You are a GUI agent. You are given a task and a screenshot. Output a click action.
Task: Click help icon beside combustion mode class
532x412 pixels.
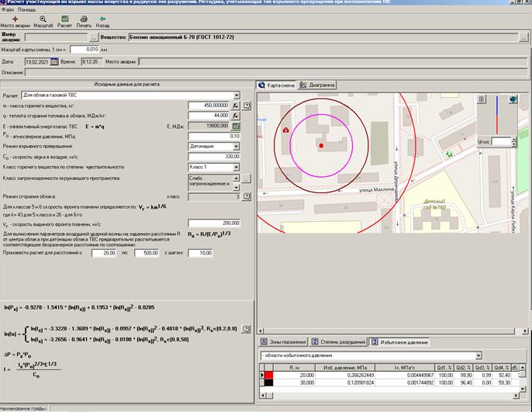click(x=246, y=198)
